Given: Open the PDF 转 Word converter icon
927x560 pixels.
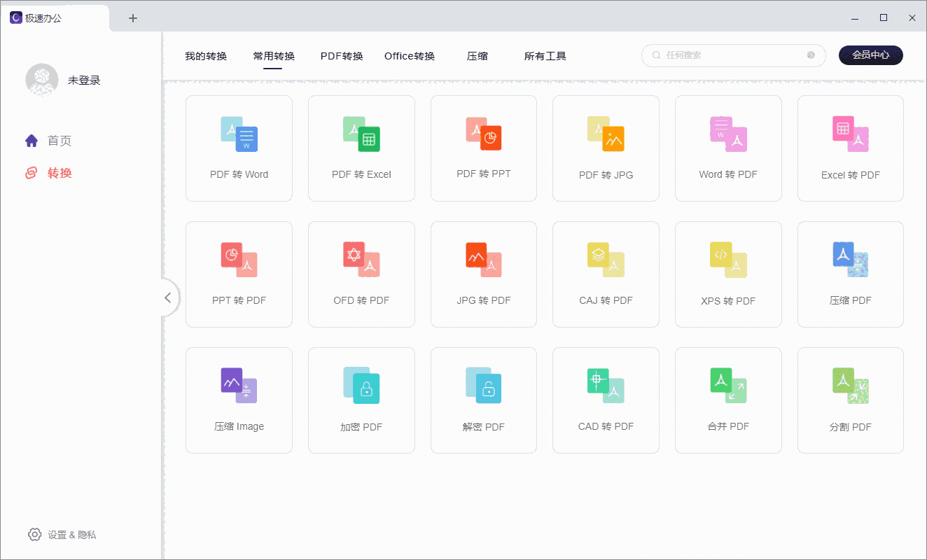Looking at the screenshot, I should tap(239, 134).
